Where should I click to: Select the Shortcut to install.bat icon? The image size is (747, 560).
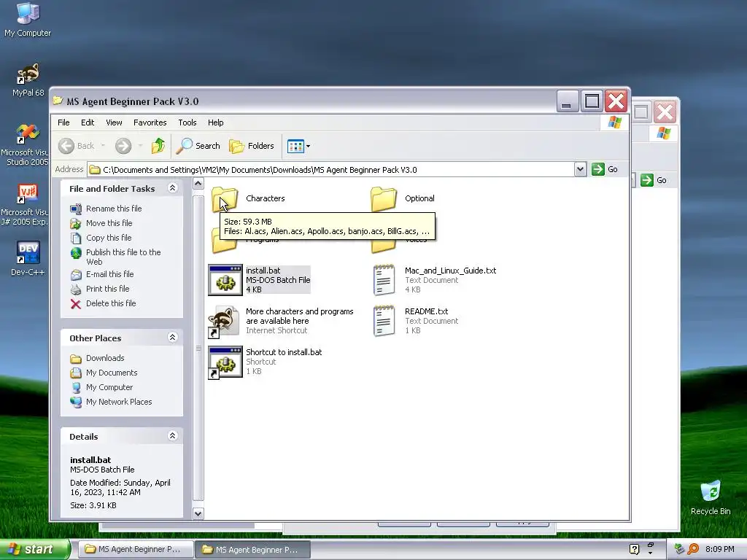(x=225, y=362)
